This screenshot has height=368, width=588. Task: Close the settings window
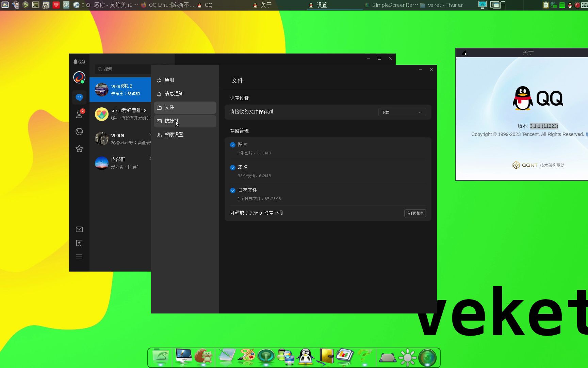pos(431,70)
